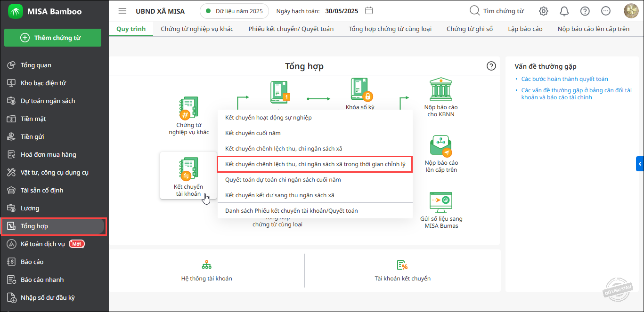Open the calendar date picker icon
Viewport: 644px width, 312px height.
tap(369, 11)
